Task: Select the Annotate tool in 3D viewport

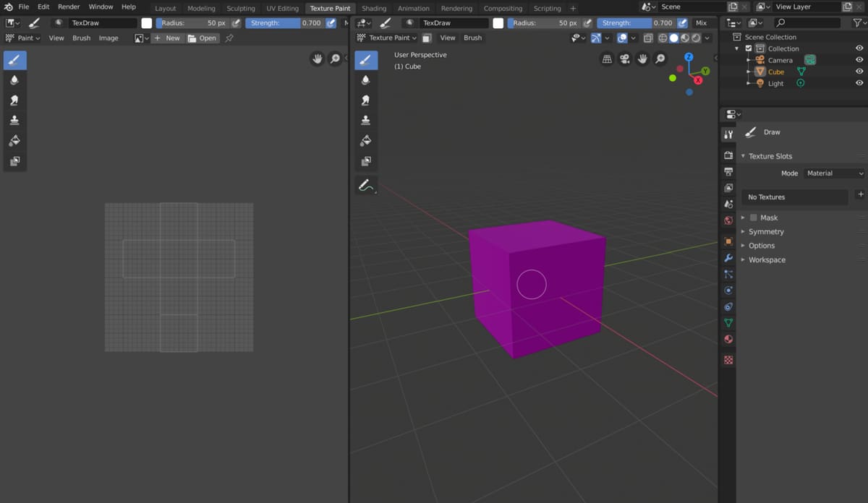Action: click(366, 186)
